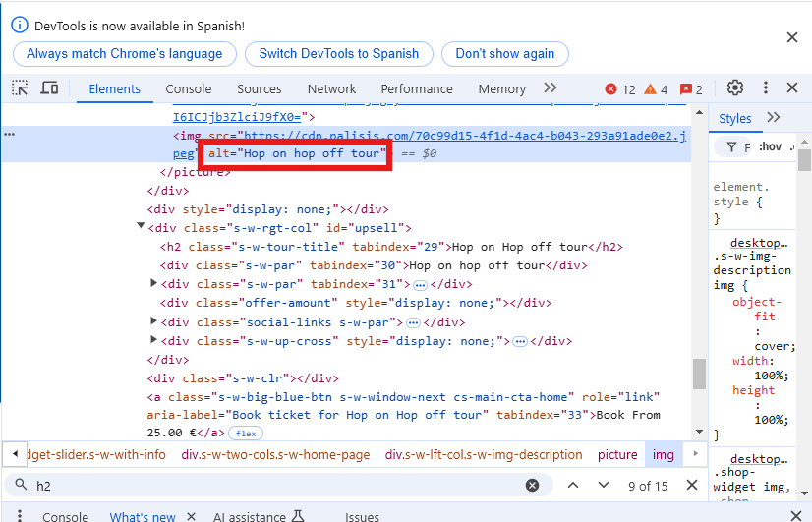This screenshot has width=812, height=522.
Task: Clear the h2 search input
Action: click(x=532, y=486)
